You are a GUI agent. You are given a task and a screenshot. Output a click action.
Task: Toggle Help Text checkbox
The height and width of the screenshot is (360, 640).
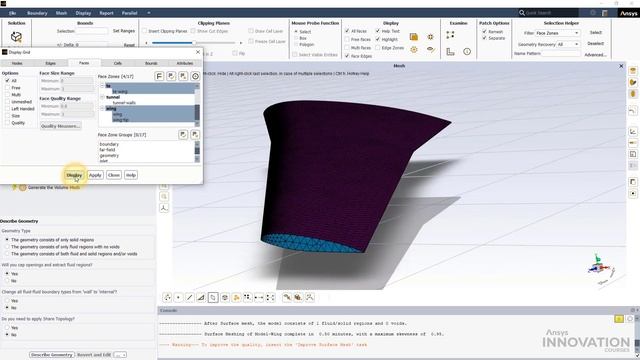378,31
